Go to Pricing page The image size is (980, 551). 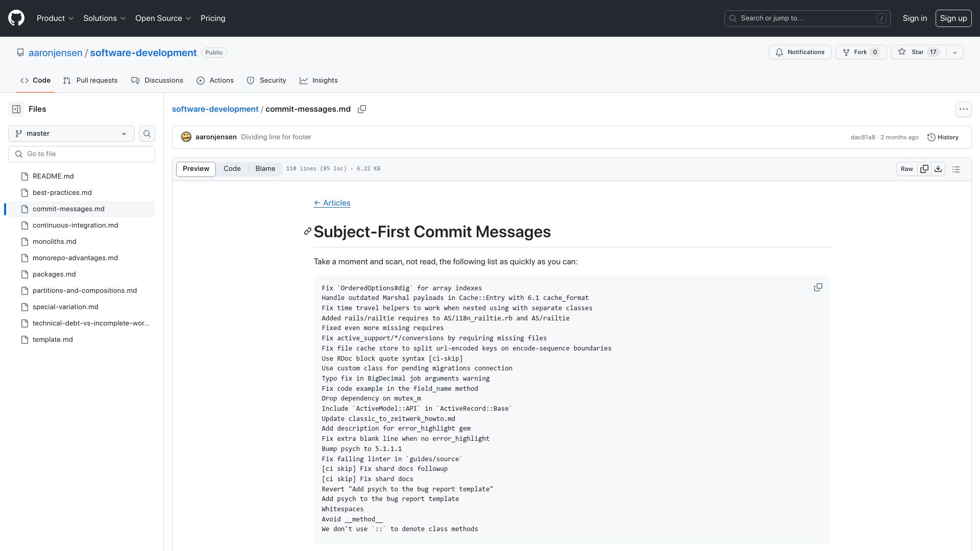tap(213, 18)
